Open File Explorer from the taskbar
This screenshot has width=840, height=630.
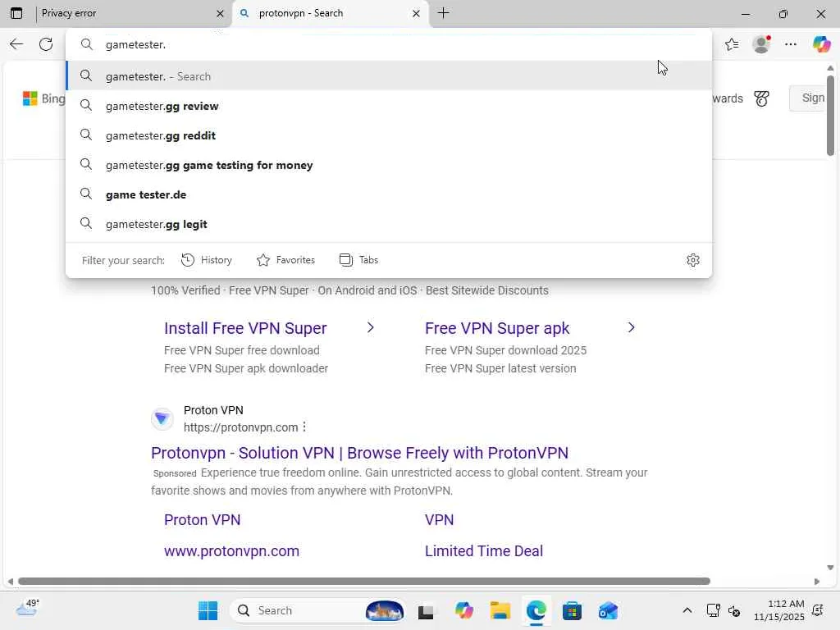[500, 610]
